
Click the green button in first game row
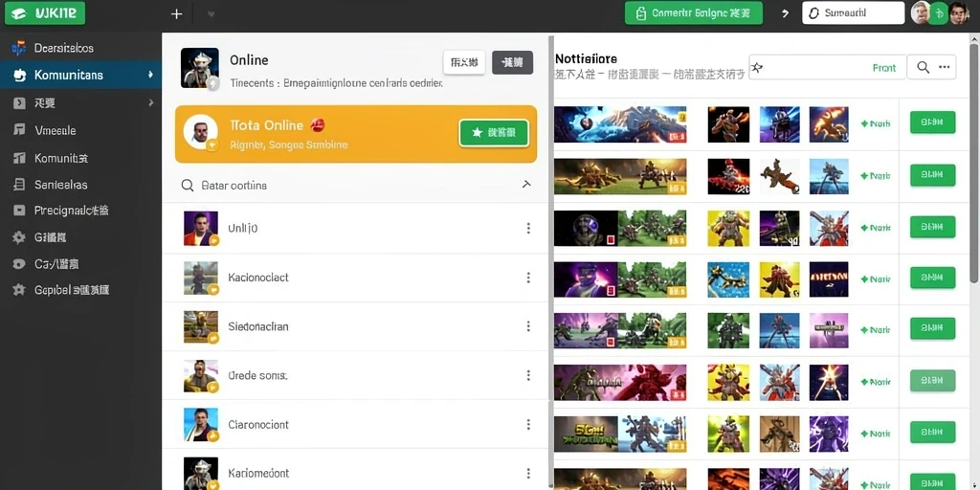[932, 122]
